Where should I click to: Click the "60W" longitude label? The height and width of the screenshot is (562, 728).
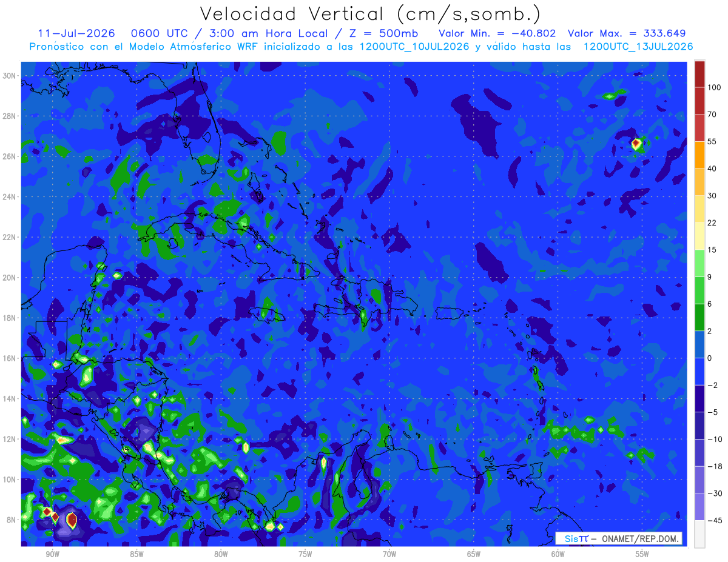coord(558,555)
